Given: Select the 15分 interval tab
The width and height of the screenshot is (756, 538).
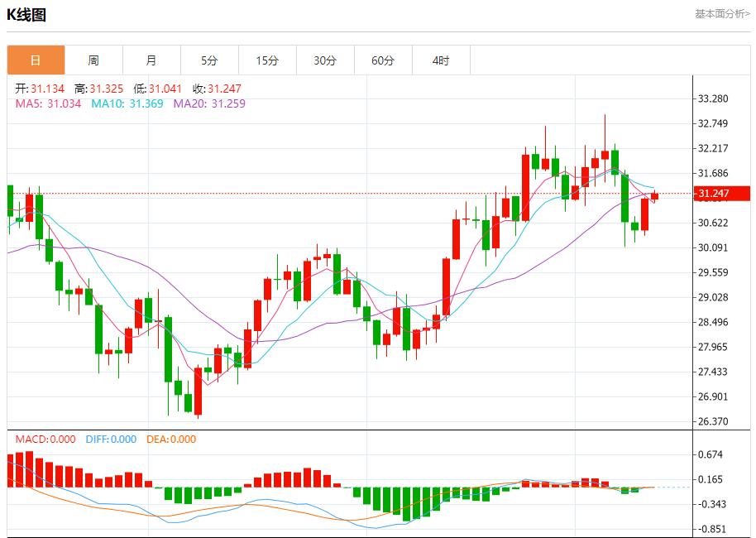Looking at the screenshot, I should [x=267, y=60].
